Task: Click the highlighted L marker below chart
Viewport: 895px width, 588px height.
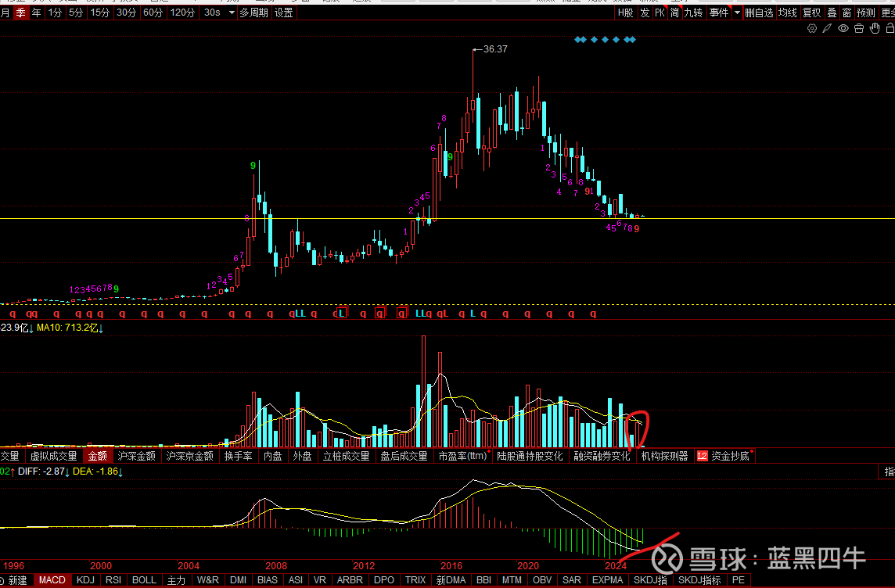Action: click(340, 314)
